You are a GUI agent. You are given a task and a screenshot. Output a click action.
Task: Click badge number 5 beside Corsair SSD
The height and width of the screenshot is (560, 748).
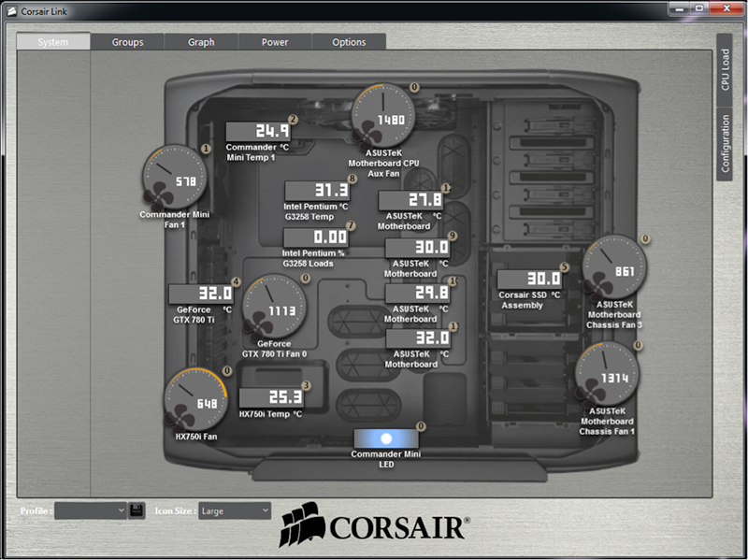[565, 267]
